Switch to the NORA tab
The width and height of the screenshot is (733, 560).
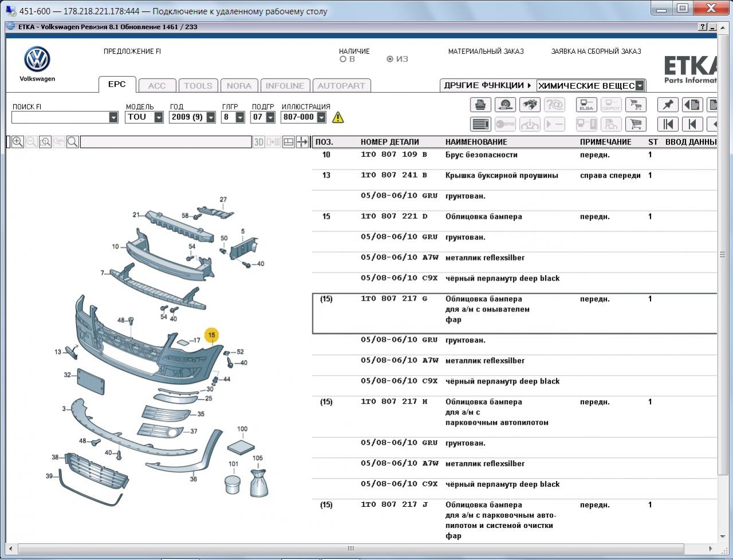point(239,86)
